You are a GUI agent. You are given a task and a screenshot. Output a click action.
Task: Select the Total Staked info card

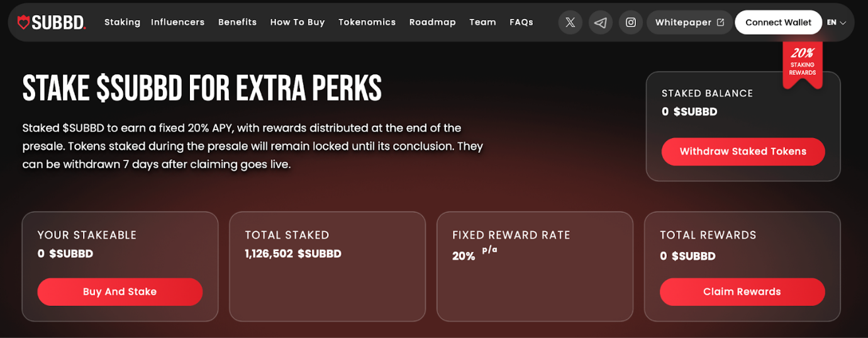click(x=327, y=266)
